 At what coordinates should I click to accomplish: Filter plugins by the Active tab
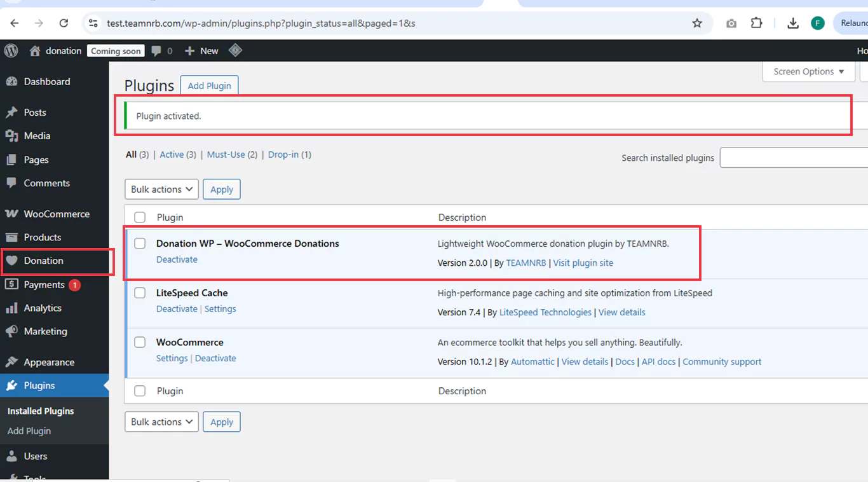[172, 155]
